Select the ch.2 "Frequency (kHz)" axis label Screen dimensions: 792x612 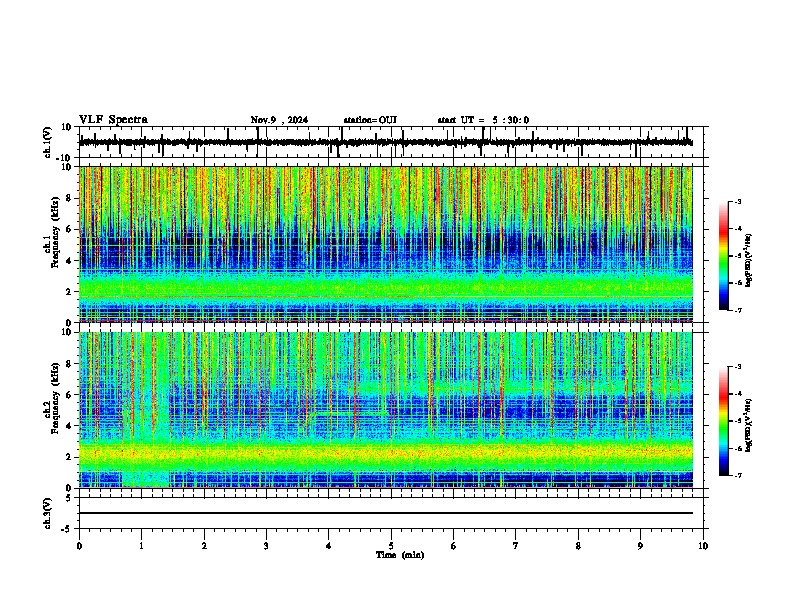pyautogui.click(x=55, y=398)
